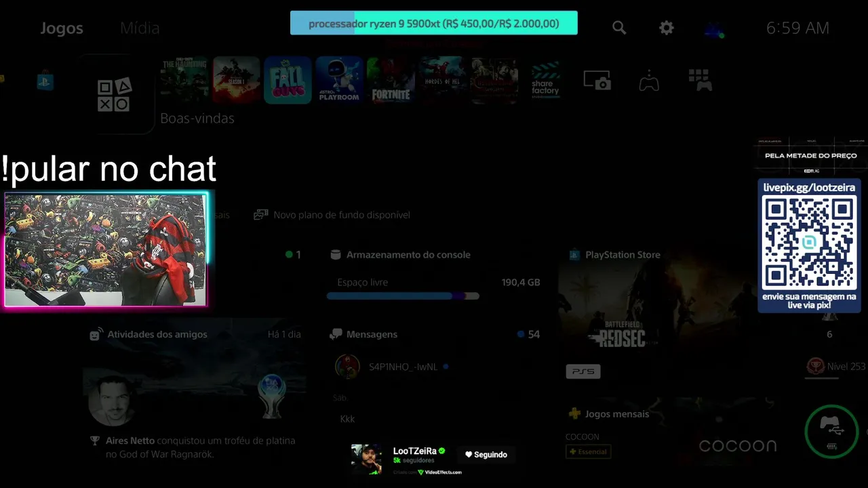The width and height of the screenshot is (868, 488).
Task: Open Aires Netto platinum trophy activity text
Action: click(x=200, y=447)
